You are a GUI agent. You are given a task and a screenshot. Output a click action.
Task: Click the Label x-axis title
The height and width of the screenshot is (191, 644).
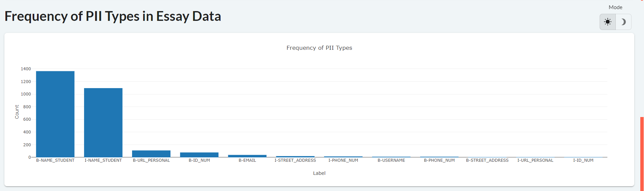point(319,173)
